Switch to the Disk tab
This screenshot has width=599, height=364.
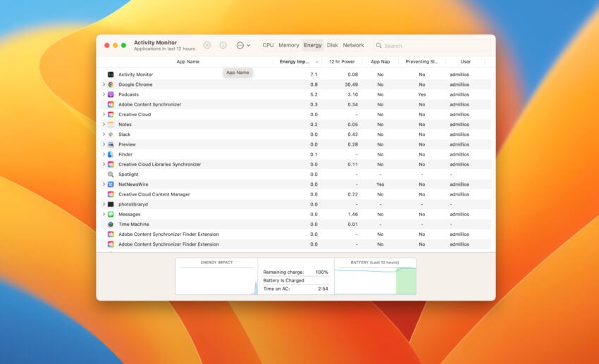coord(332,45)
